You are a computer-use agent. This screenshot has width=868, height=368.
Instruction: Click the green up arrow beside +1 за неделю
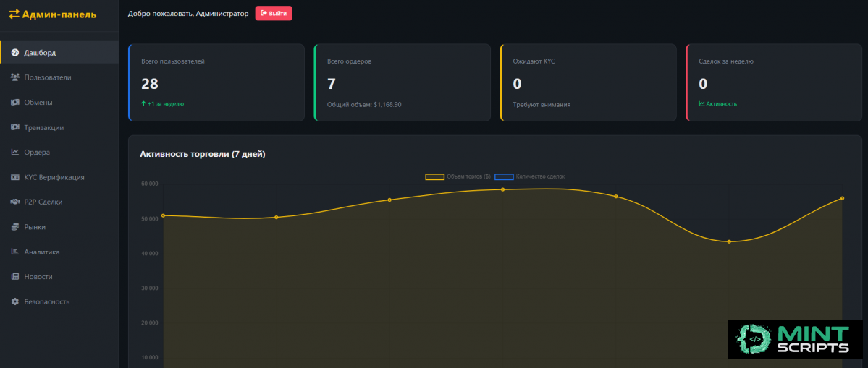[x=143, y=103]
